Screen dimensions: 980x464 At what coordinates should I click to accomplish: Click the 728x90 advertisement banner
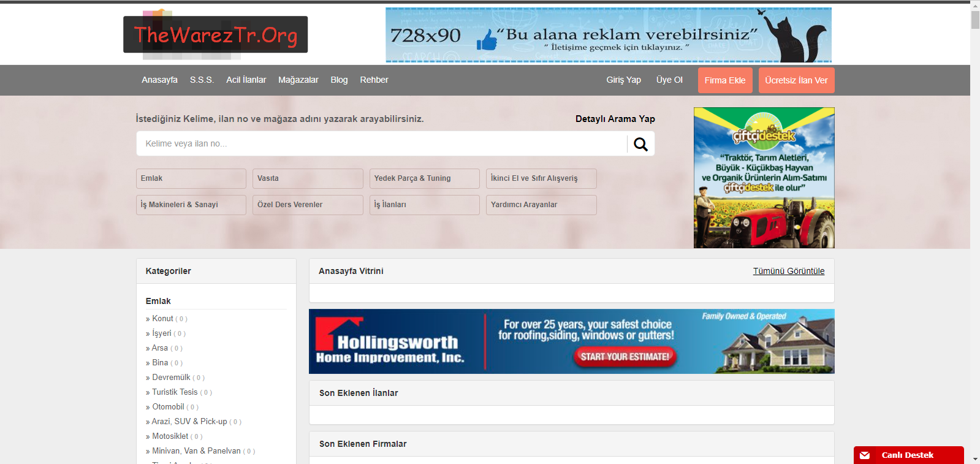click(x=608, y=35)
